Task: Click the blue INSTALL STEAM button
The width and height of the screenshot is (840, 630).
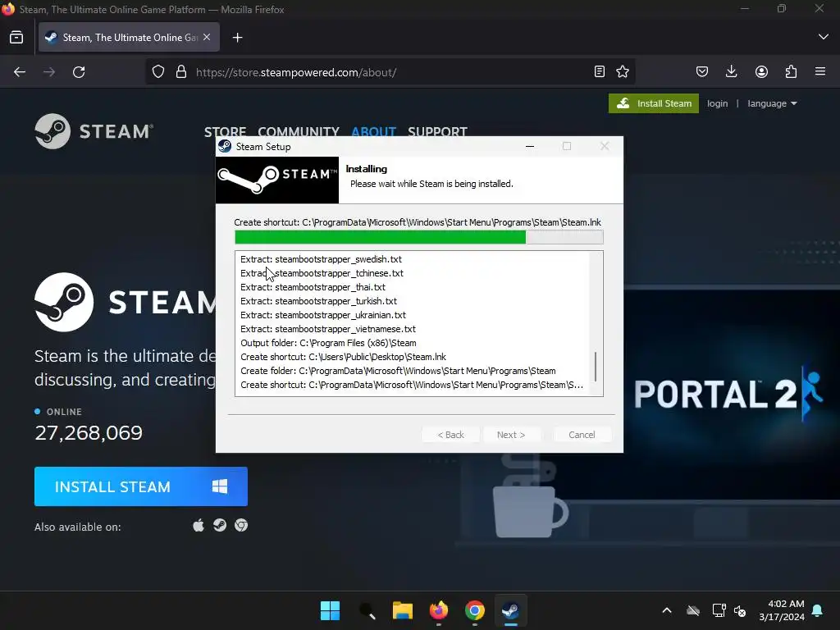Action: [141, 486]
